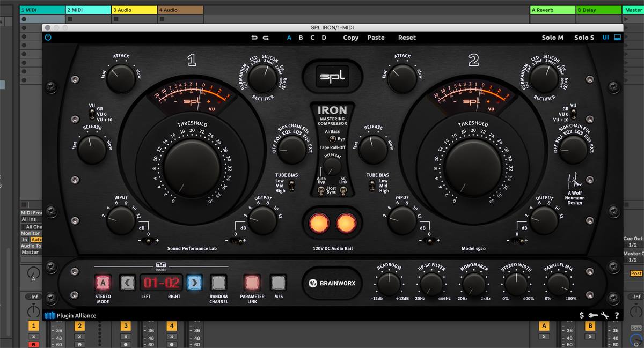
Task: Click the previous TMT channel arrow
Action: (x=127, y=283)
